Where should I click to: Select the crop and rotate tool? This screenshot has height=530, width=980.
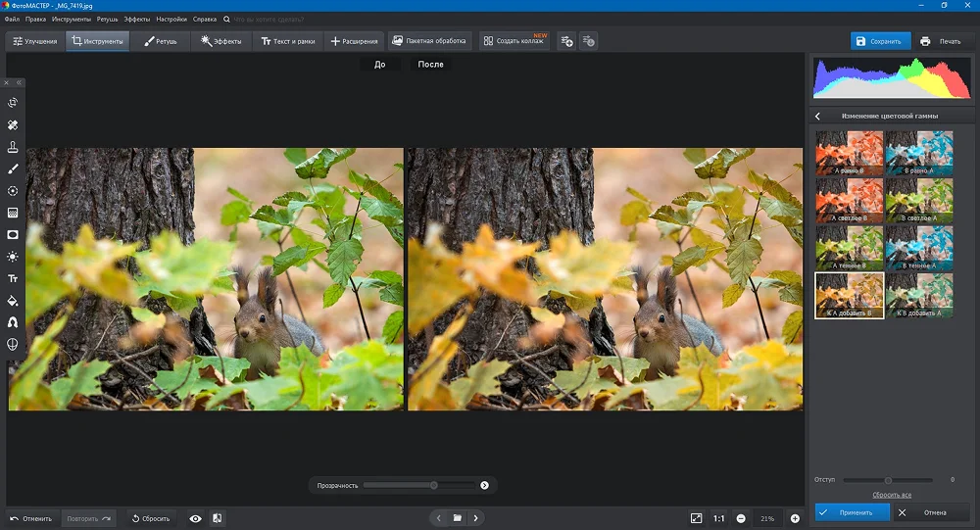tap(13, 103)
